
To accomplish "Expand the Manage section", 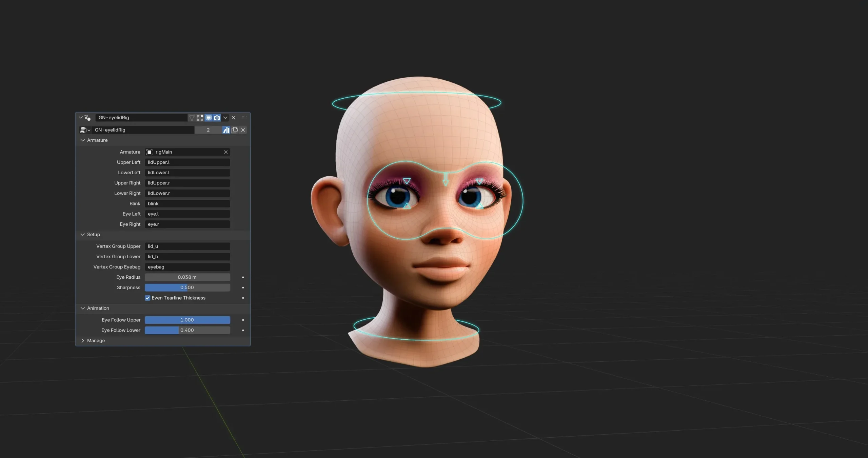I will pyautogui.click(x=83, y=340).
